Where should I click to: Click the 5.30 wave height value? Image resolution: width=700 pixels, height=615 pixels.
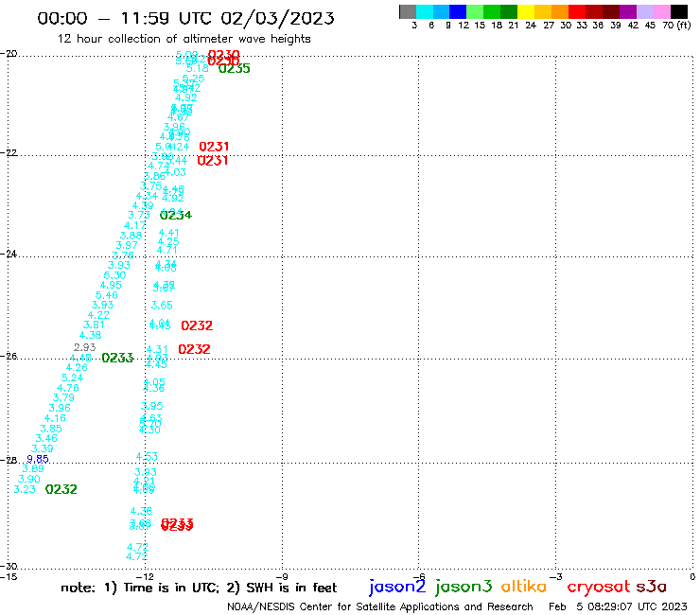tap(114, 275)
